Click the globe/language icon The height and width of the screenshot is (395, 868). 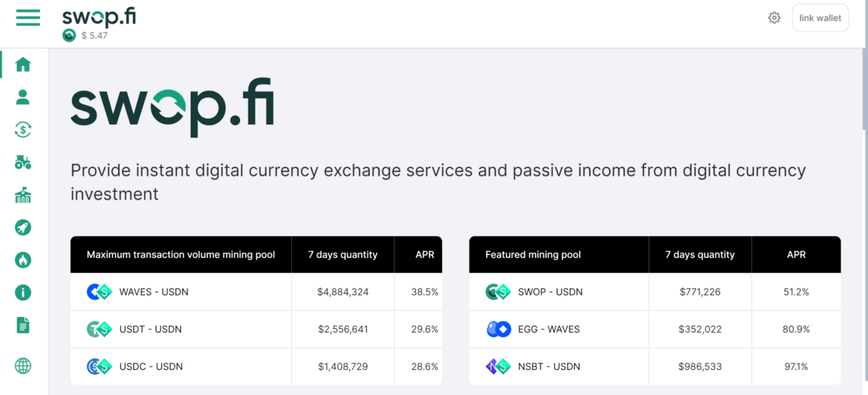click(x=23, y=364)
